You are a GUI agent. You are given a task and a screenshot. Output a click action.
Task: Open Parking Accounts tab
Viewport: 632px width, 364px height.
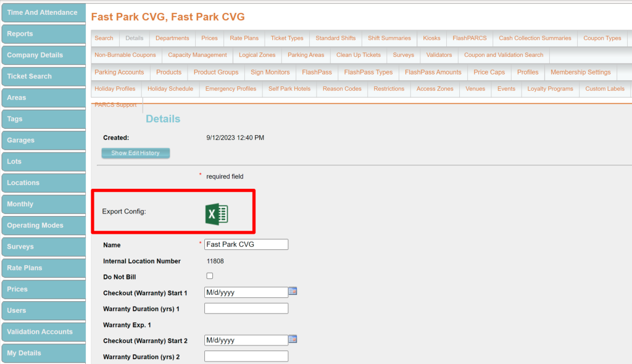(119, 73)
